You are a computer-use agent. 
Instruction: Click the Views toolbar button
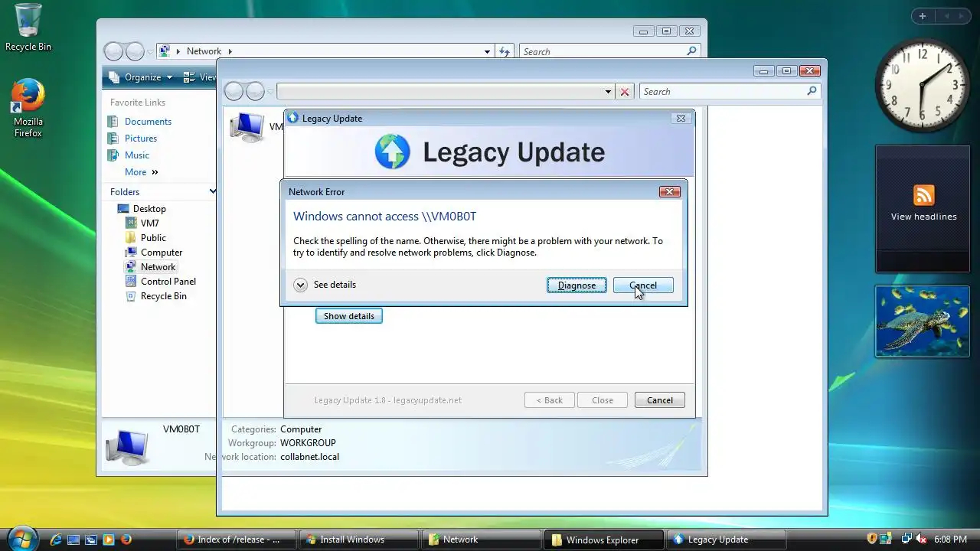tap(199, 77)
